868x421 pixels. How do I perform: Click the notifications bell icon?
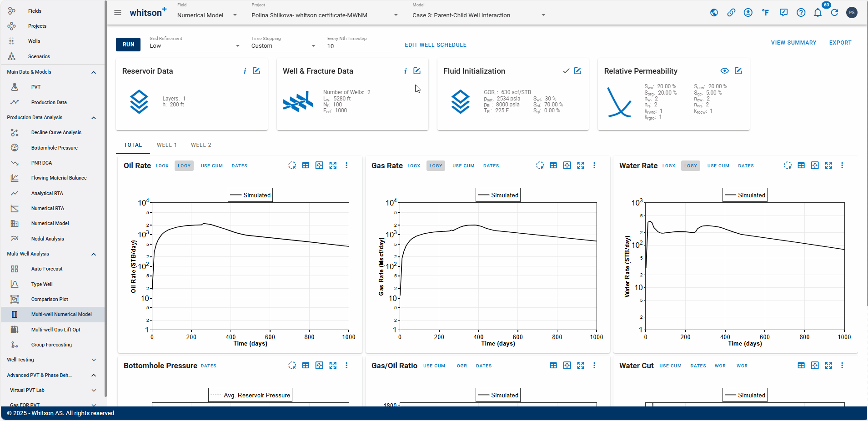click(818, 13)
